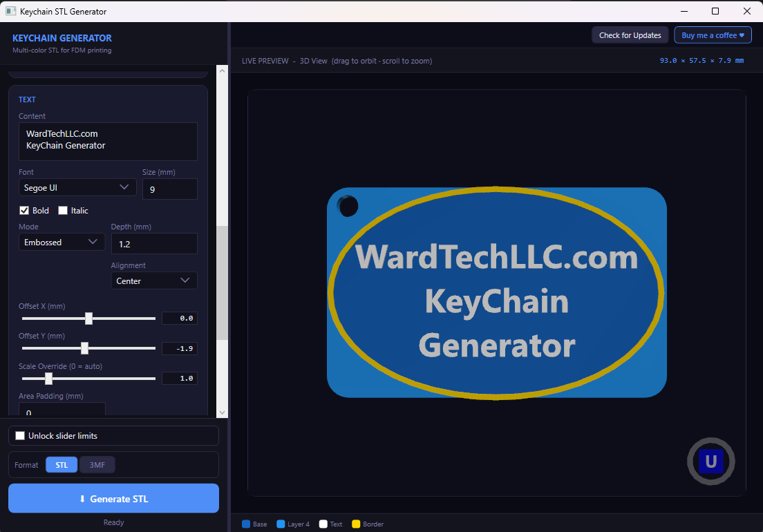This screenshot has height=532, width=763.
Task: Click the Depth (mm) field showing 1.2
Action: coord(154,243)
